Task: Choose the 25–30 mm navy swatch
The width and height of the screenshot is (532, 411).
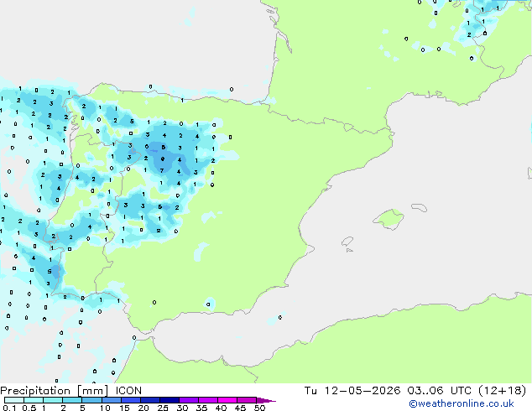Action: 169,400
